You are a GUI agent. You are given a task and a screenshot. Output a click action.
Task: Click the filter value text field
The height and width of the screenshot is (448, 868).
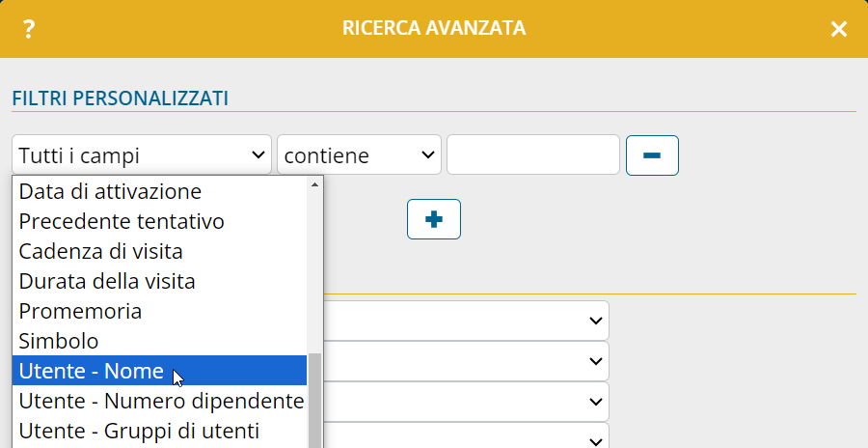click(x=533, y=154)
